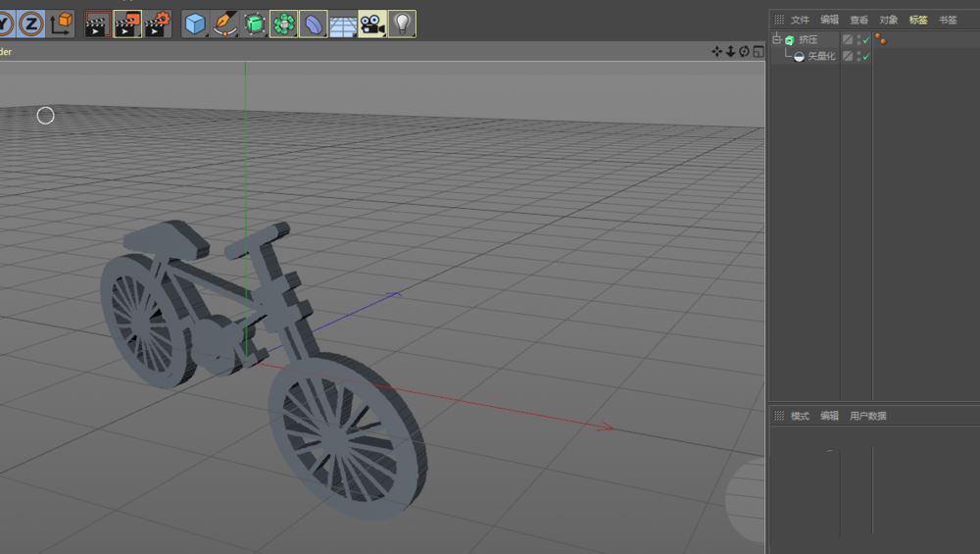Open the render settings
980x554 pixels.
[158, 24]
